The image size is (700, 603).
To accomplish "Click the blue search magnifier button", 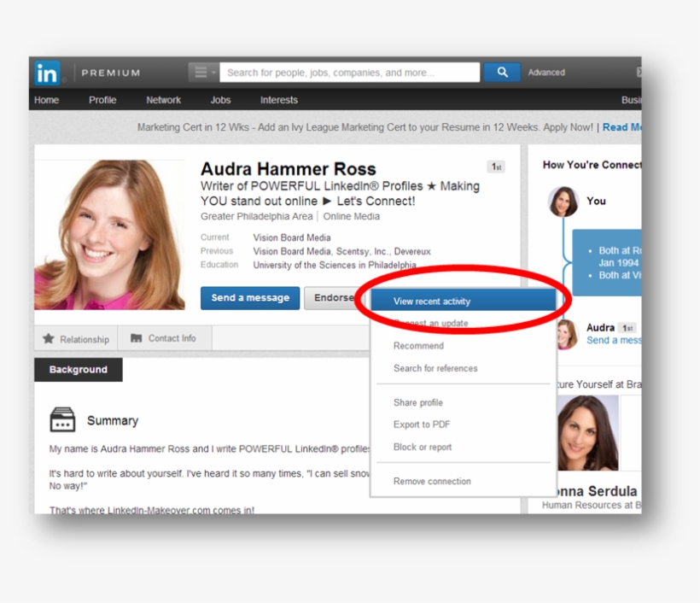I will point(502,73).
